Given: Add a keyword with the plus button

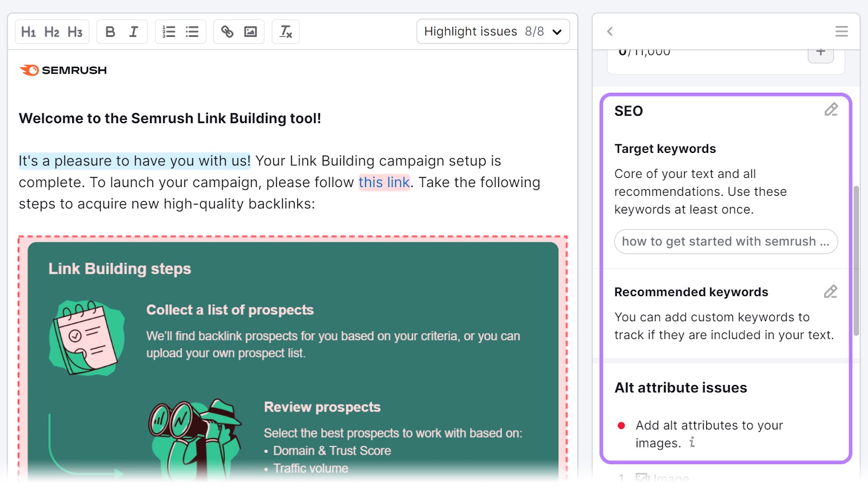Looking at the screenshot, I should point(821,52).
